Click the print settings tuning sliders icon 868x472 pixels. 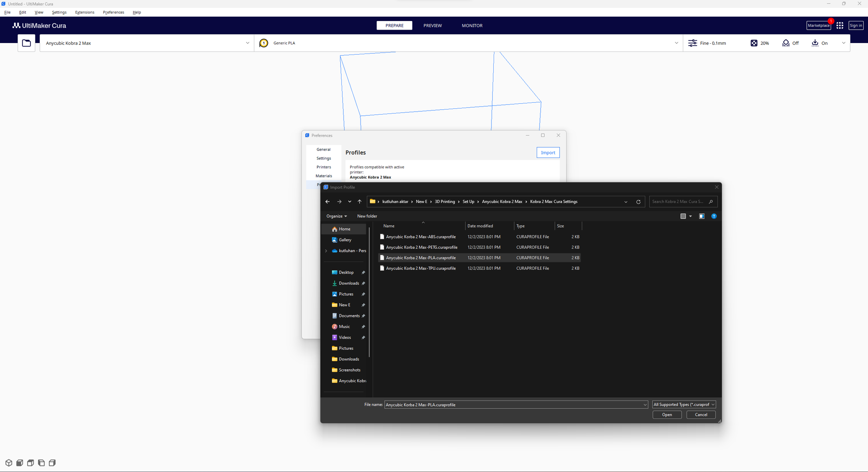(693, 43)
